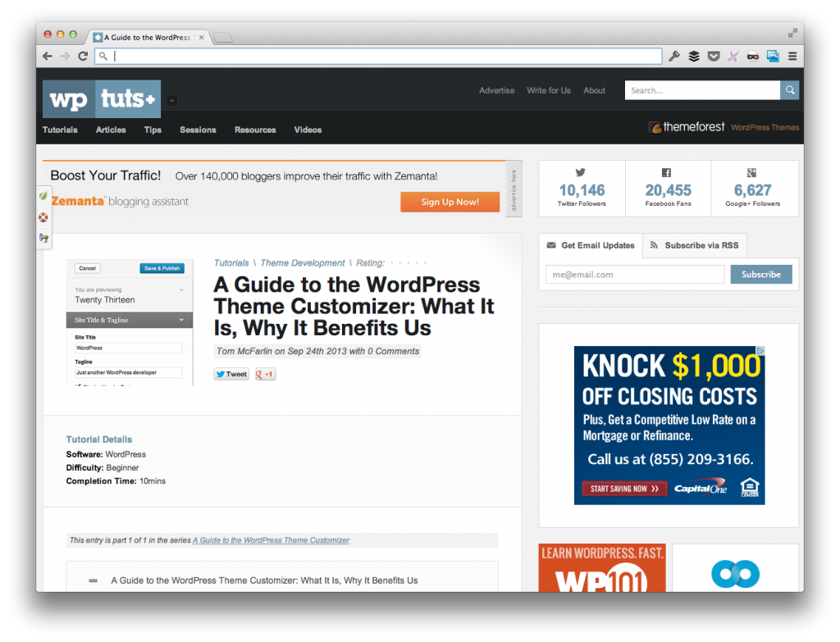The image size is (840, 642).
Task: Click the Google +1 button
Action: pyautogui.click(x=265, y=374)
